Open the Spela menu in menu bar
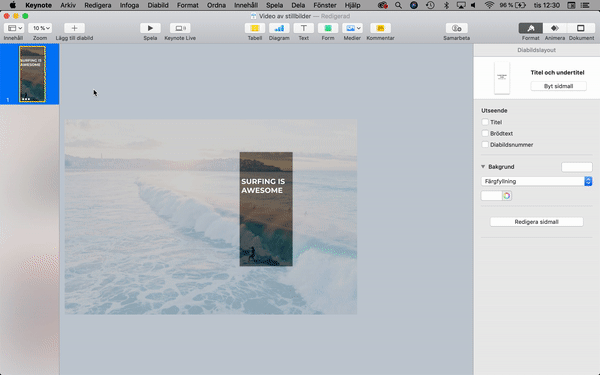 pos(274,5)
